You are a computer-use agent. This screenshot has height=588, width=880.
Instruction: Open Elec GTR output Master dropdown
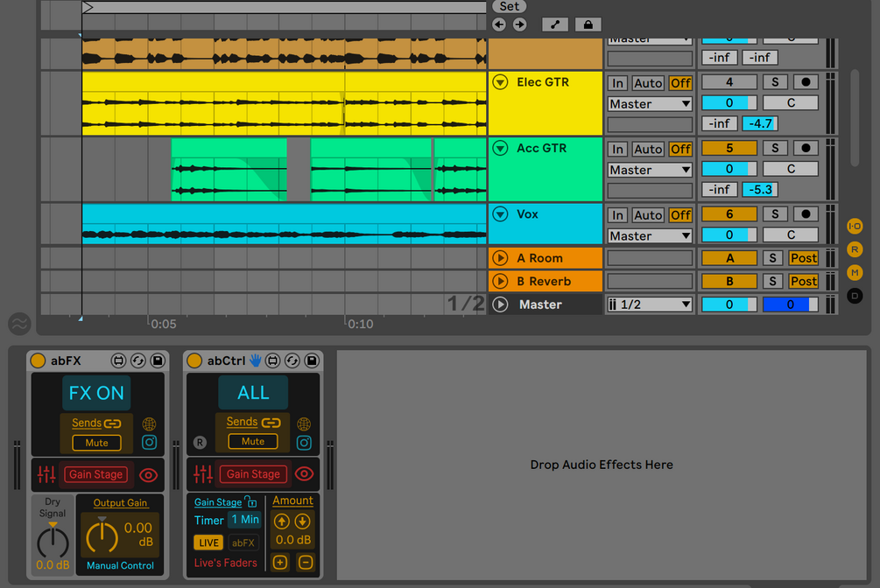650,104
